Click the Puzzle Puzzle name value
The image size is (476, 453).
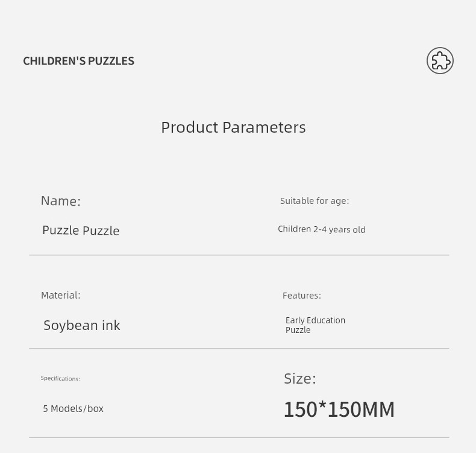(81, 230)
